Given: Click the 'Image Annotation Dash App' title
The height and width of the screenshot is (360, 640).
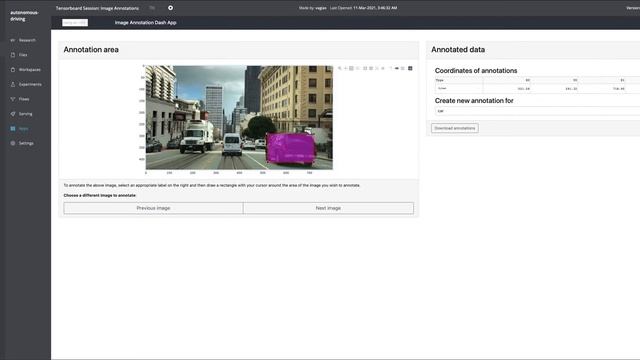Looking at the screenshot, I should click(145, 22).
